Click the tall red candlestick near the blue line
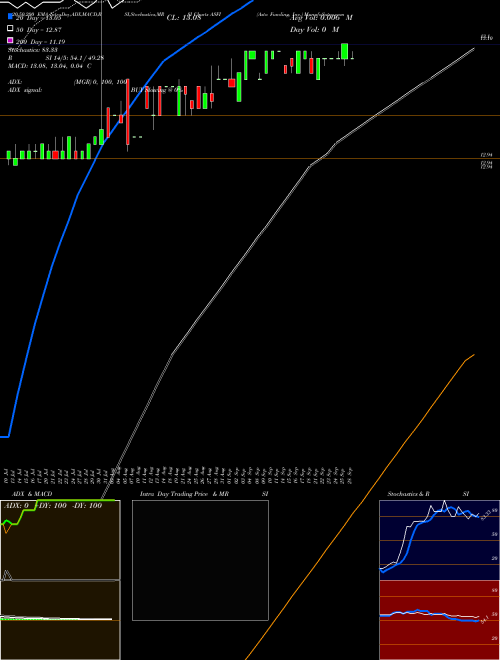 [128, 112]
